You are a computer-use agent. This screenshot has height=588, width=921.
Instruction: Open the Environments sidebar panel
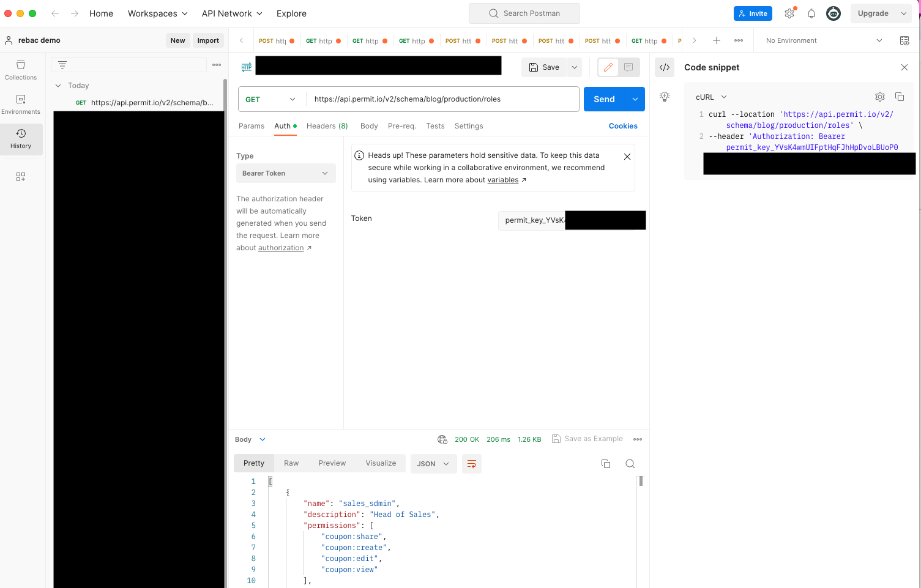coord(20,104)
